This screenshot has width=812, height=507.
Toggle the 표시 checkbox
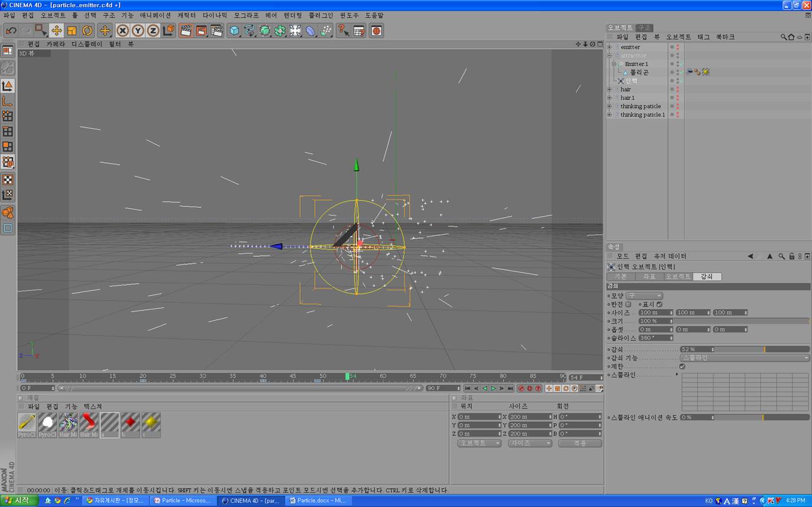click(x=659, y=304)
